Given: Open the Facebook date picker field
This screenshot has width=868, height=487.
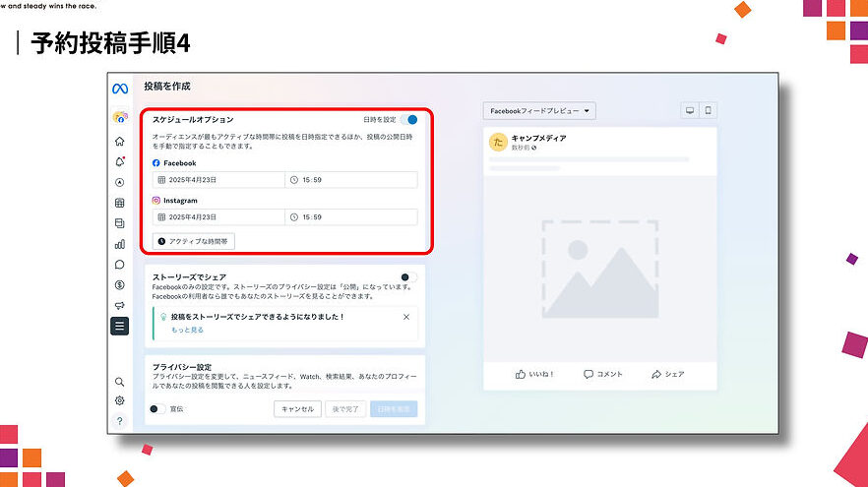Looking at the screenshot, I should click(x=218, y=180).
